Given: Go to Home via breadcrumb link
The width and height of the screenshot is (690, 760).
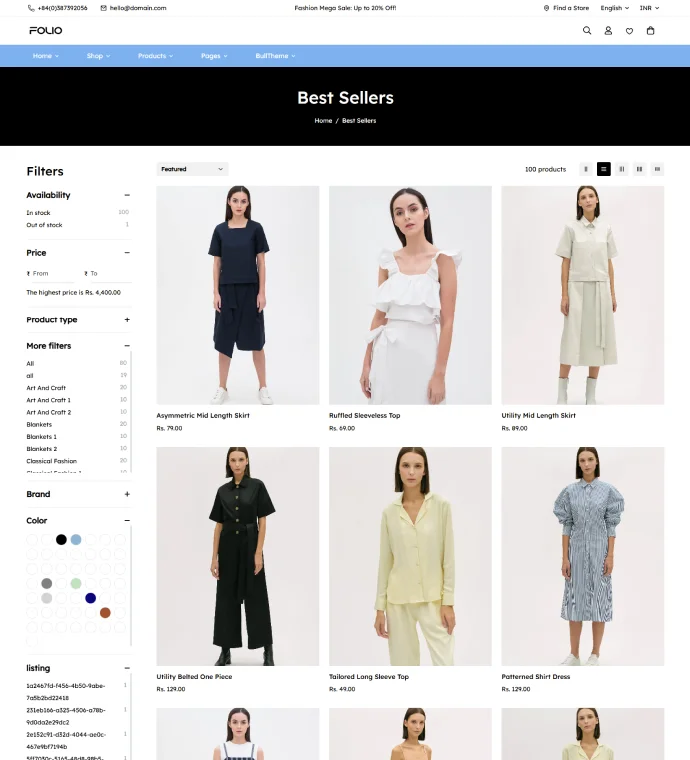Looking at the screenshot, I should 323,121.
